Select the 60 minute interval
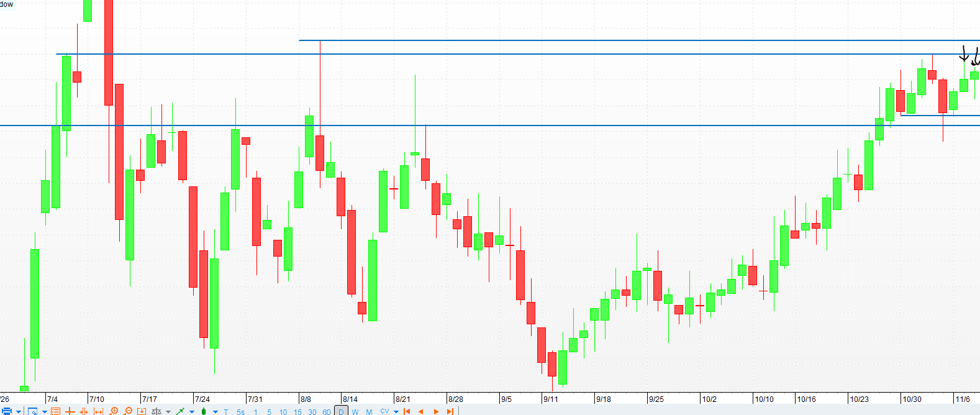Image resolution: width=980 pixels, height=415 pixels. click(x=326, y=412)
